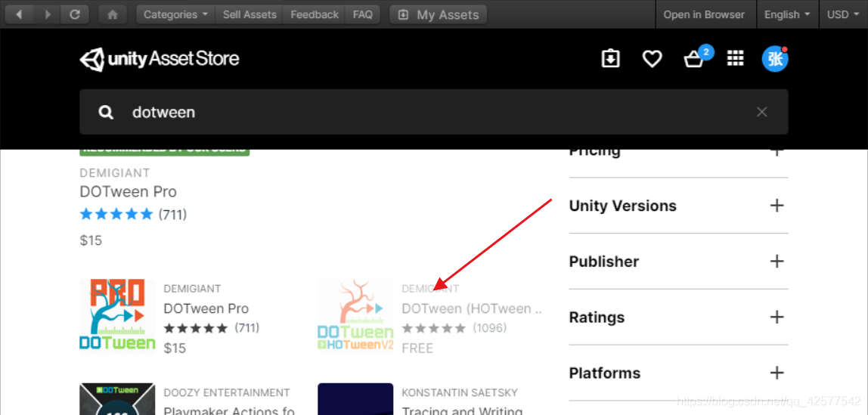Open the featured DOTween Pro title link
The image size is (868, 415).
(x=129, y=192)
